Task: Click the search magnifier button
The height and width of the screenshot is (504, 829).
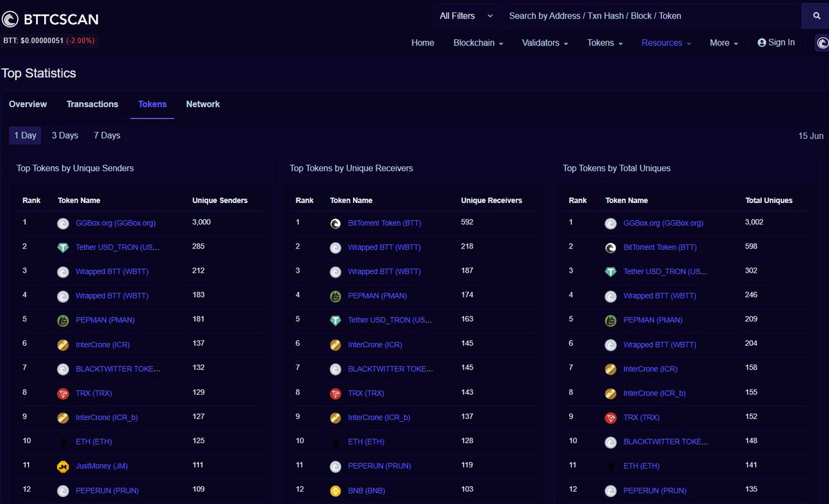Action: pos(815,16)
